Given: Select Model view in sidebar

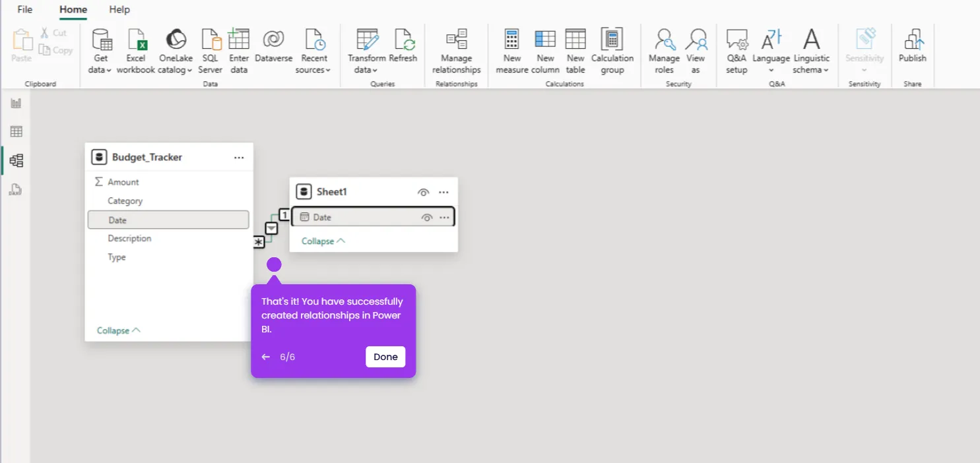Looking at the screenshot, I should coord(16,160).
